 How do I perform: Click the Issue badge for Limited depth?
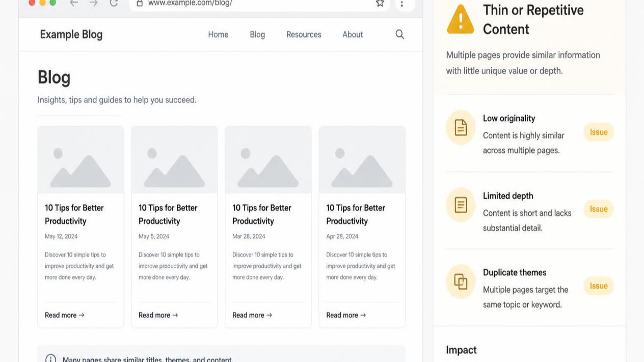599,209
